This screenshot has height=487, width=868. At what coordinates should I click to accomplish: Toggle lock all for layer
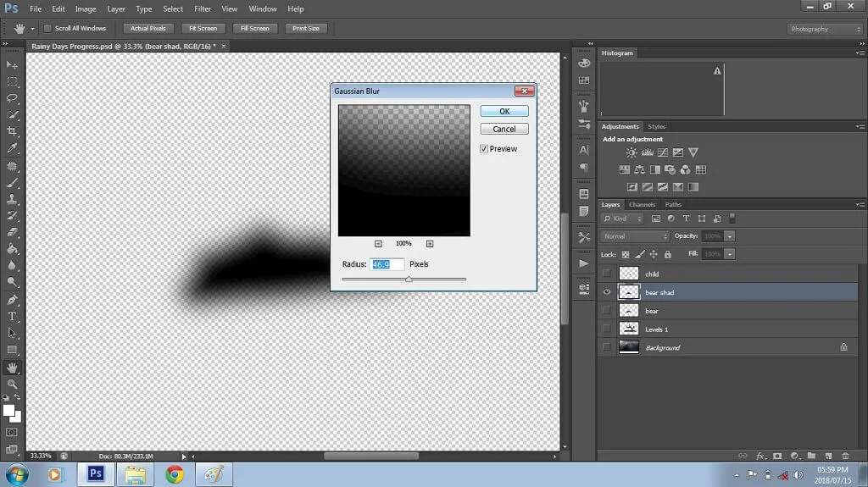[668, 255]
